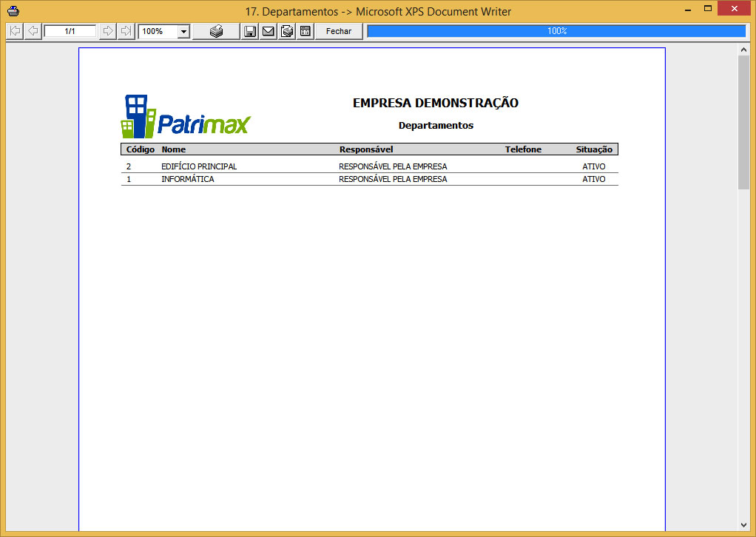Click the EMPRESA DEMONSTRAÇÃO heading

point(436,103)
